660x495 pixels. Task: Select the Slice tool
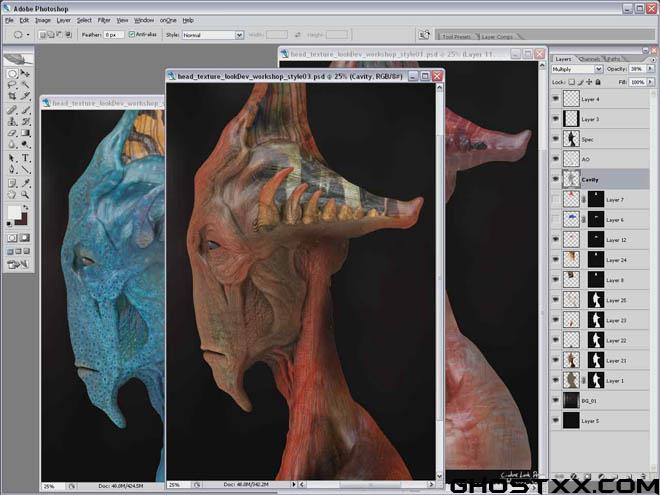[25, 96]
